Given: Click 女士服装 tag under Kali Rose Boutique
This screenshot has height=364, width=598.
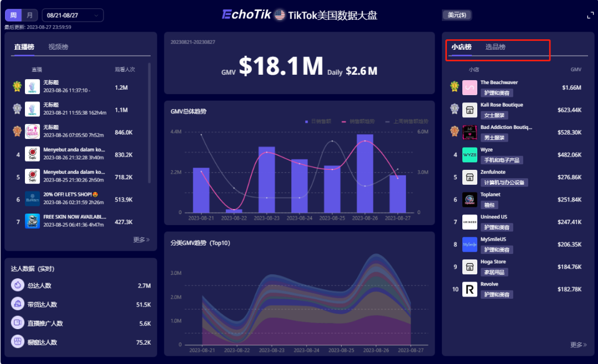Looking at the screenshot, I should click(494, 115).
